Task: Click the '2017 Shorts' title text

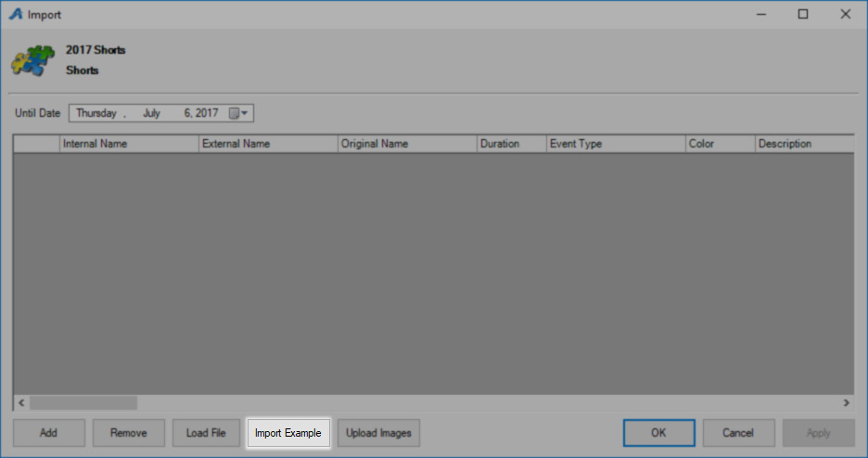Action: tap(96, 50)
